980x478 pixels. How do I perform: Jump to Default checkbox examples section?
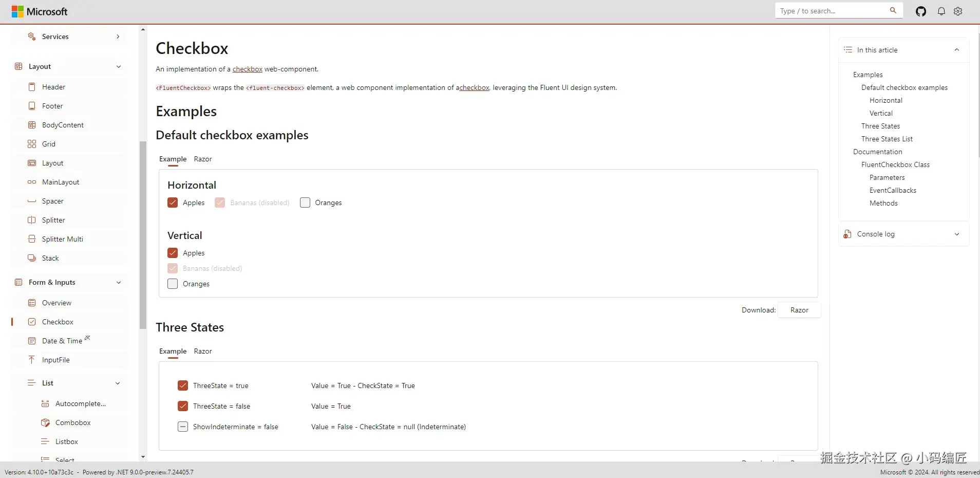(x=904, y=87)
